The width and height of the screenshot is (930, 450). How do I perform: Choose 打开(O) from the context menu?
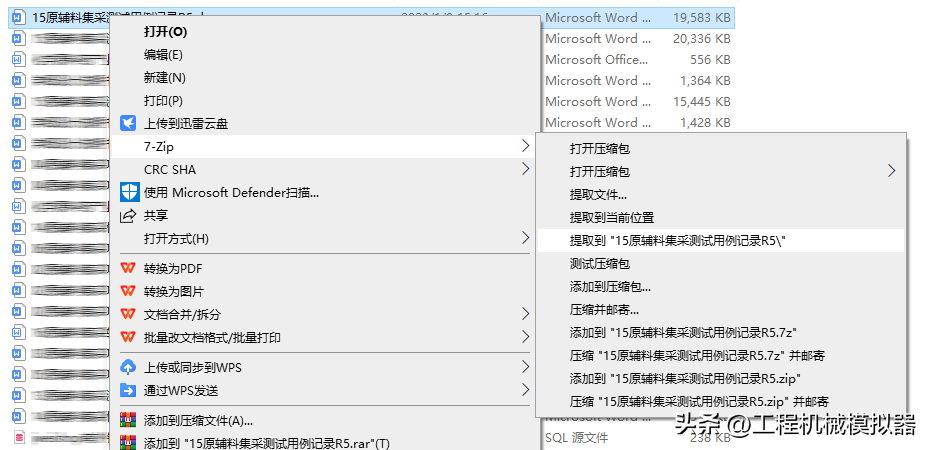point(165,31)
